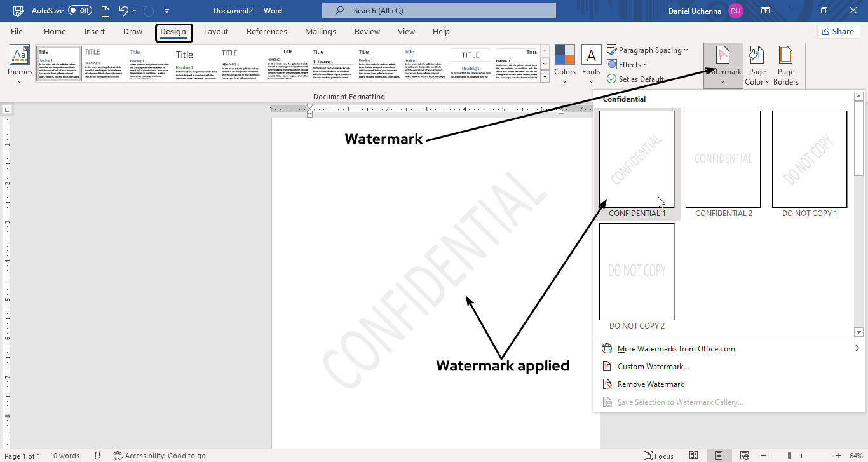Switch to the Design tab
Screen dimensions: 868x462
(x=173, y=32)
